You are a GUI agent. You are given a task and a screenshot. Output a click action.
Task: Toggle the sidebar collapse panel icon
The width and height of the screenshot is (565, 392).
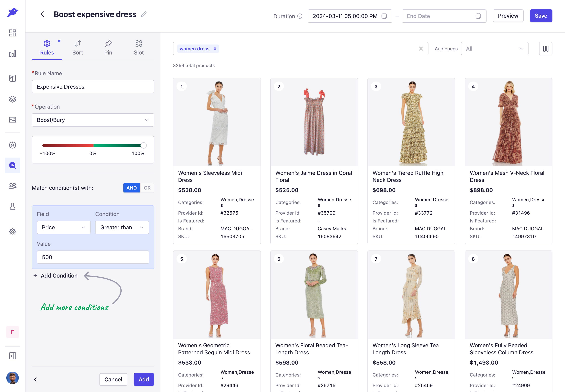pos(13,356)
